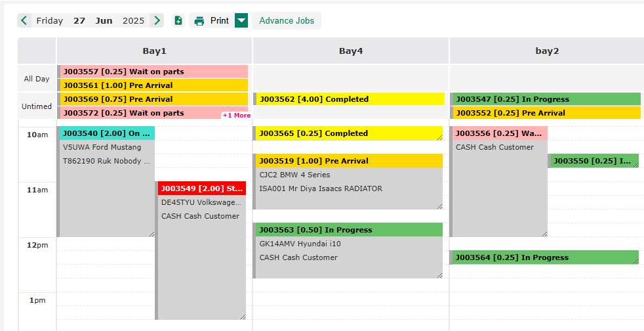The image size is (644, 331).
Task: Open red job J003549 for Volkswagen
Action: coord(201,188)
